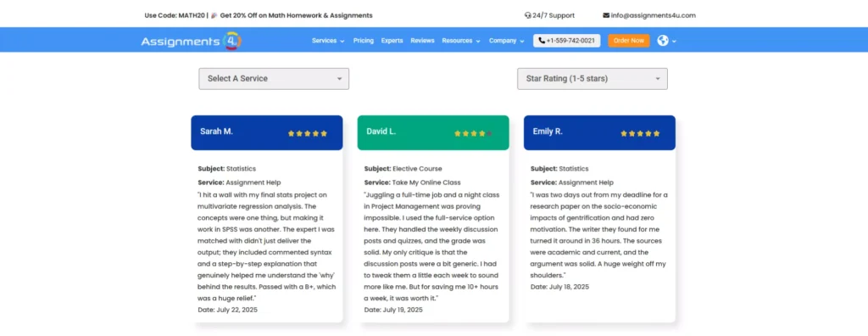Open the Reviews page
This screenshot has width=868, height=336.
coord(422,41)
